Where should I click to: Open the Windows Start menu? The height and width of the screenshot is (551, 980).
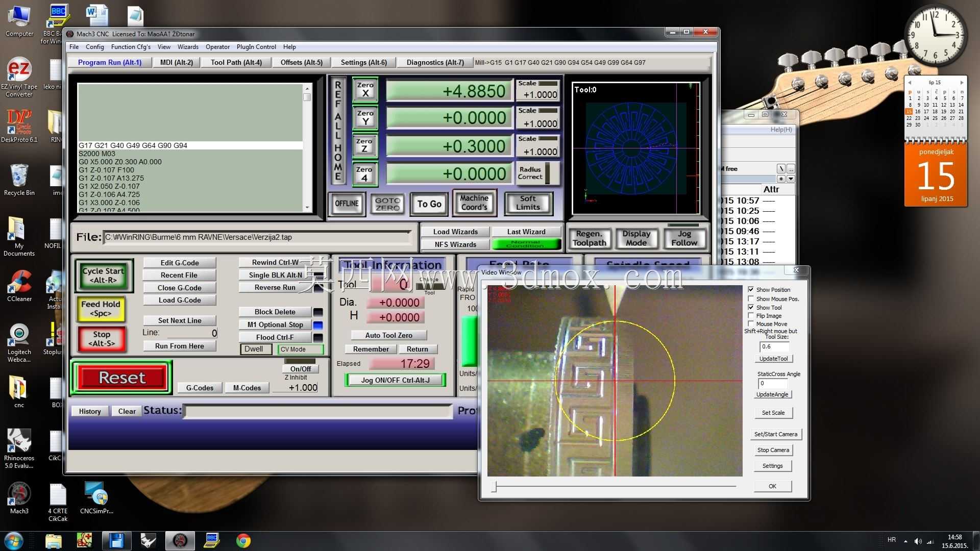coord(14,541)
